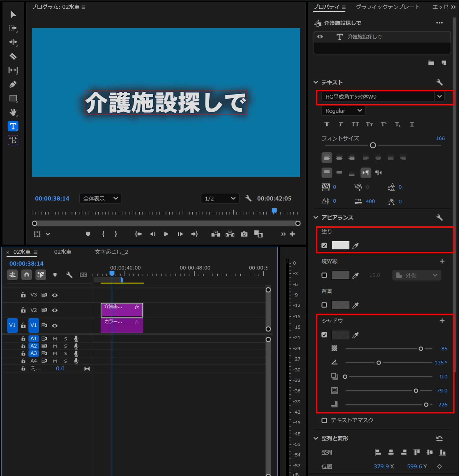Viewport: 459px width, 476px height.
Task: Click center align text icon
Action: pyautogui.click(x=339, y=157)
